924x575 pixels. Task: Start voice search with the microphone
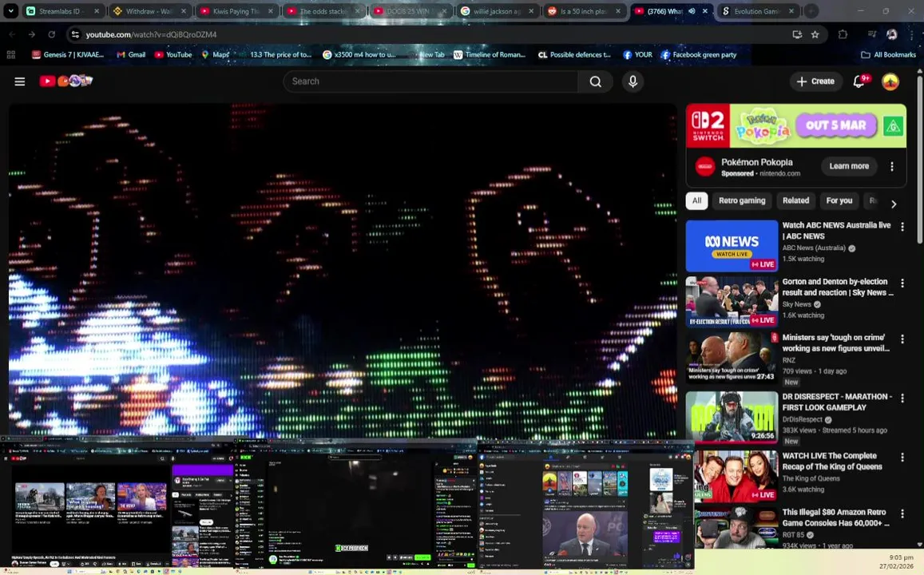[633, 81]
